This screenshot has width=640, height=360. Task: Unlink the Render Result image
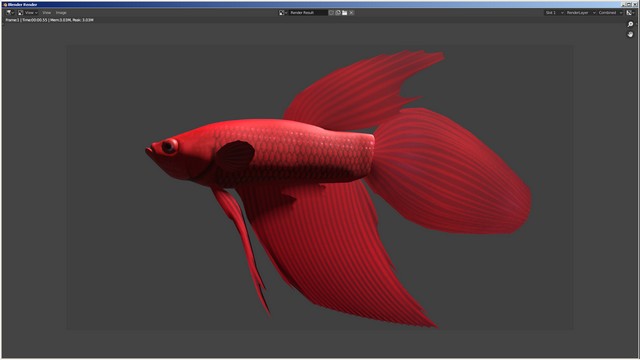(x=351, y=13)
